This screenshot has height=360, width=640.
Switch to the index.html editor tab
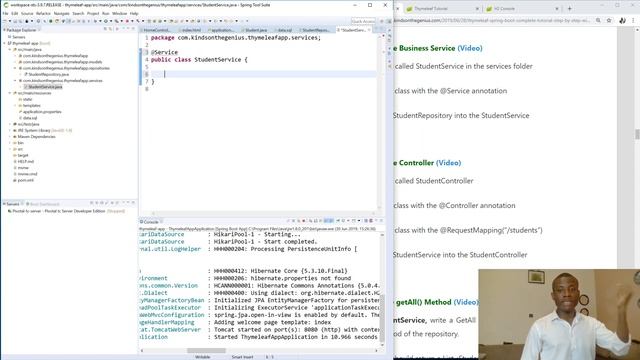click(191, 30)
